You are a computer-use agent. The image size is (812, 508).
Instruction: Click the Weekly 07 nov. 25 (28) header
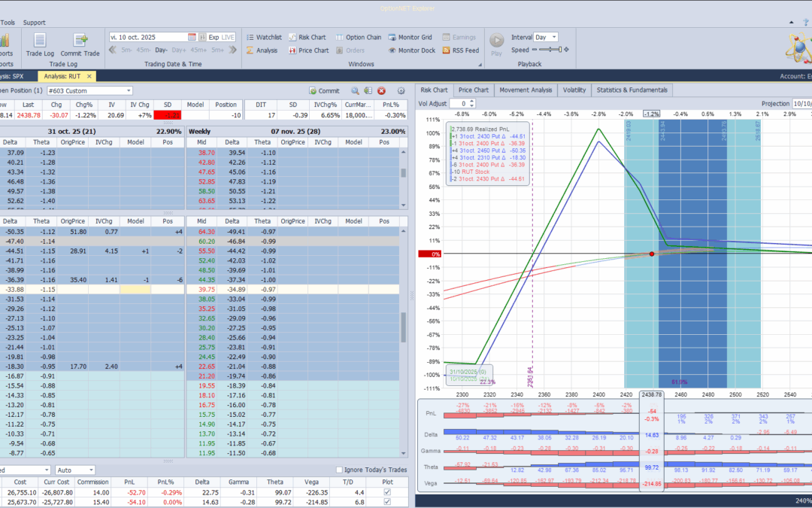[x=297, y=132]
